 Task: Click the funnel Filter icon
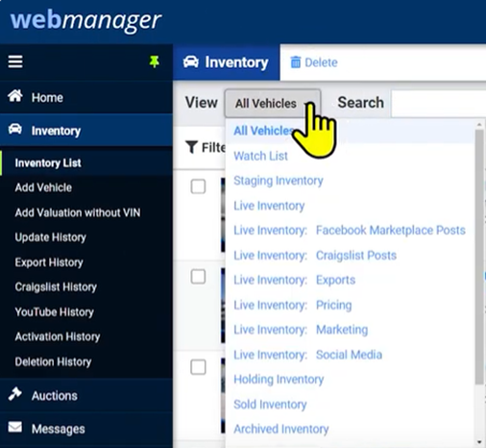point(191,147)
